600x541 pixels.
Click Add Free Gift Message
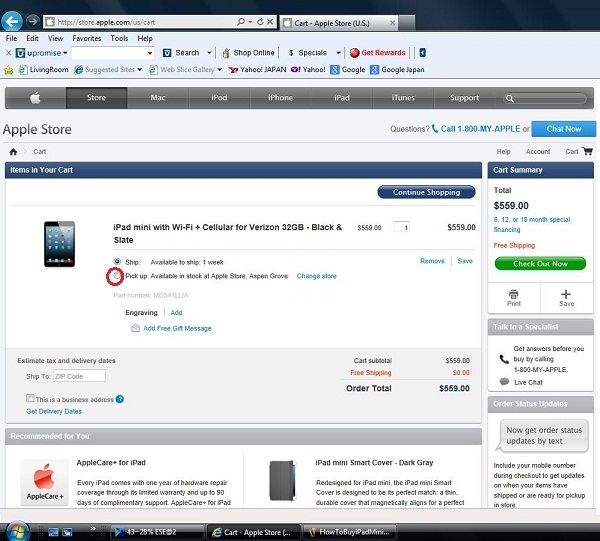click(177, 328)
